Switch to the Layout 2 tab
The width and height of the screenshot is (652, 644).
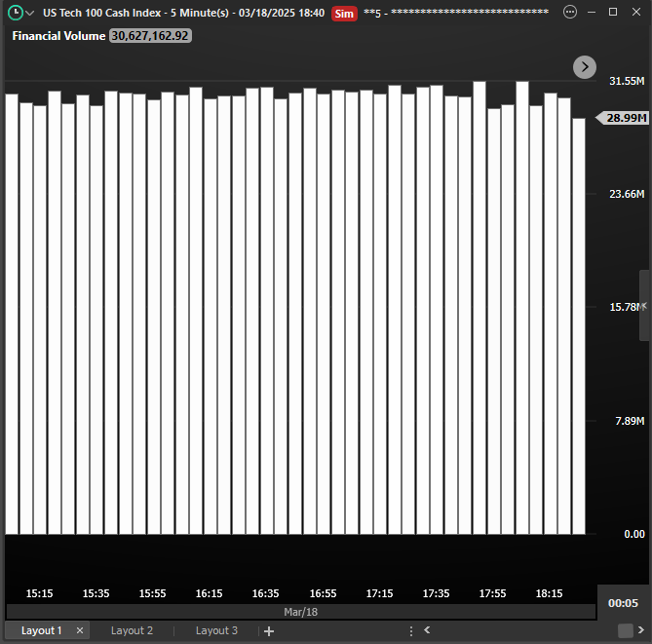tap(132, 630)
